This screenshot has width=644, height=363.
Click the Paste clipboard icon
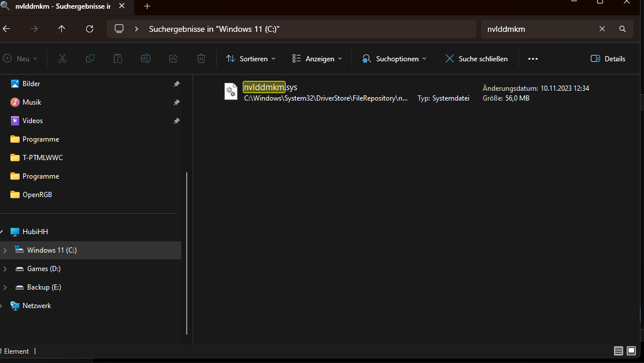(118, 59)
